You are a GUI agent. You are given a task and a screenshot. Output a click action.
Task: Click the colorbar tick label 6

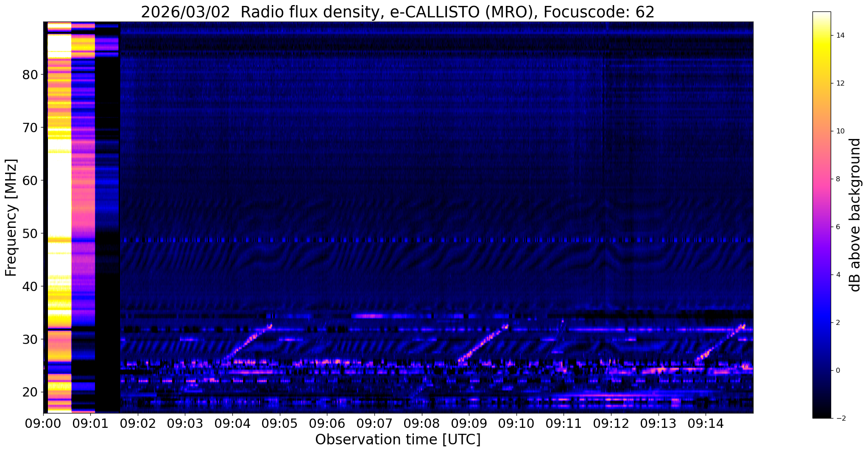click(x=837, y=227)
